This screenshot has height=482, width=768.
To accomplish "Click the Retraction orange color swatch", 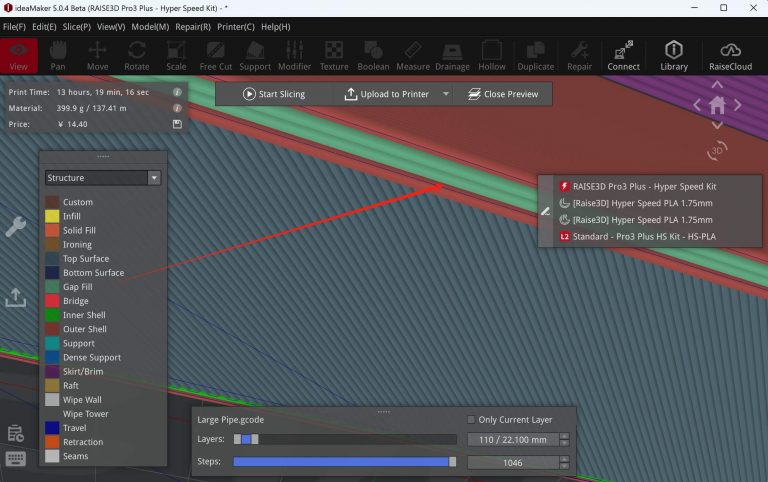I will pos(52,442).
